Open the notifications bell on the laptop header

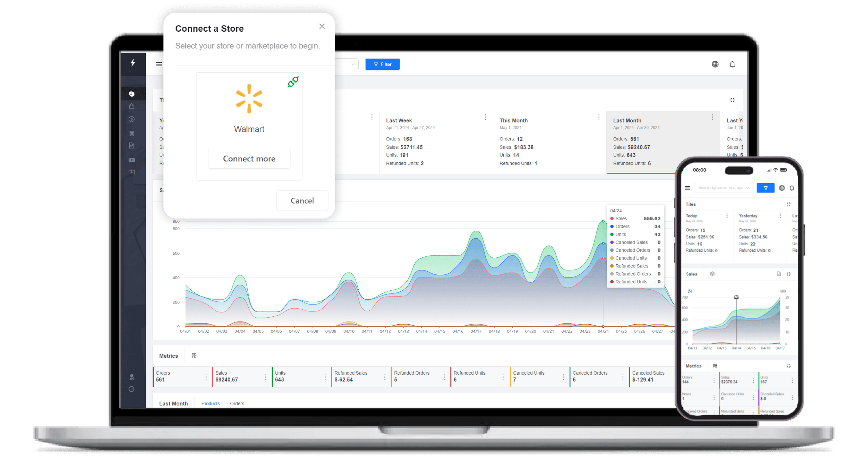pyautogui.click(x=732, y=64)
